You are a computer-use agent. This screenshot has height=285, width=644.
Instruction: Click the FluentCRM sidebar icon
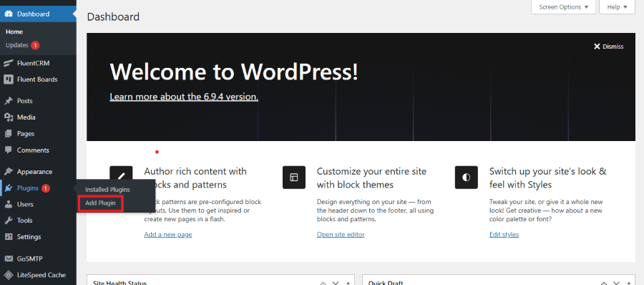[8, 63]
